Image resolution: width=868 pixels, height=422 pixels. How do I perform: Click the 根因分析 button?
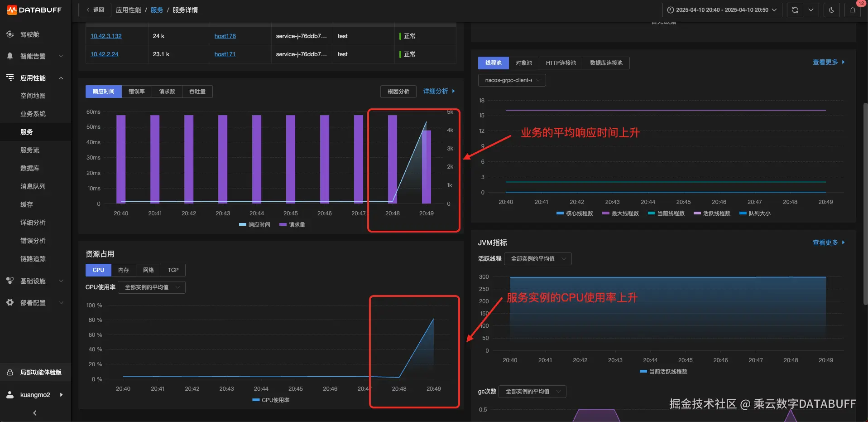[398, 92]
